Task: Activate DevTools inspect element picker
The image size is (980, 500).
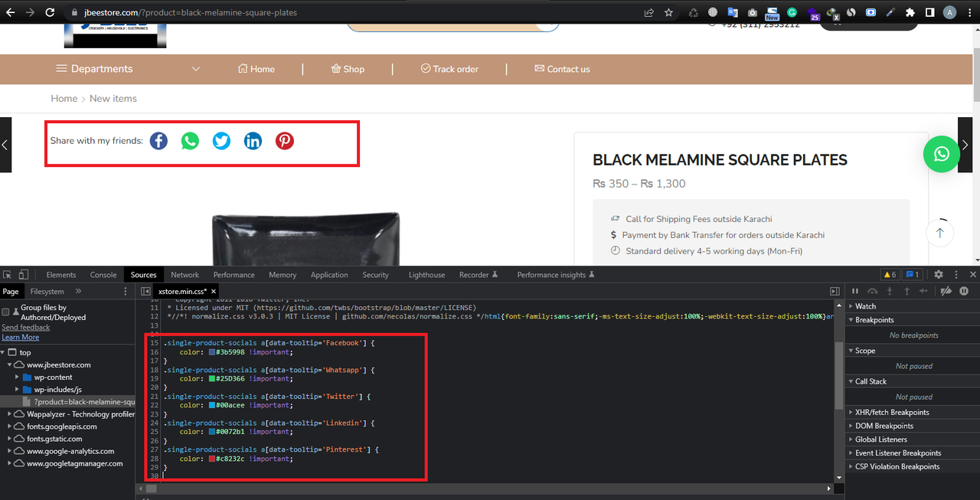Action: point(8,274)
